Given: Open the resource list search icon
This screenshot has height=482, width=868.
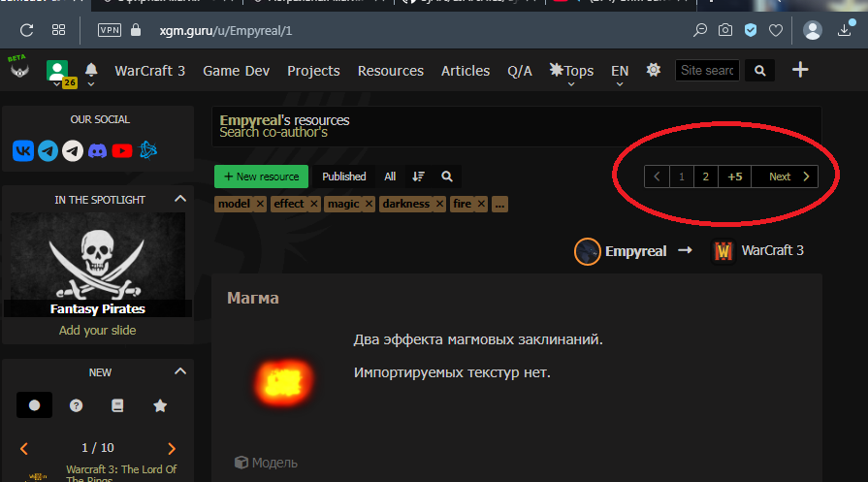Looking at the screenshot, I should point(447,177).
